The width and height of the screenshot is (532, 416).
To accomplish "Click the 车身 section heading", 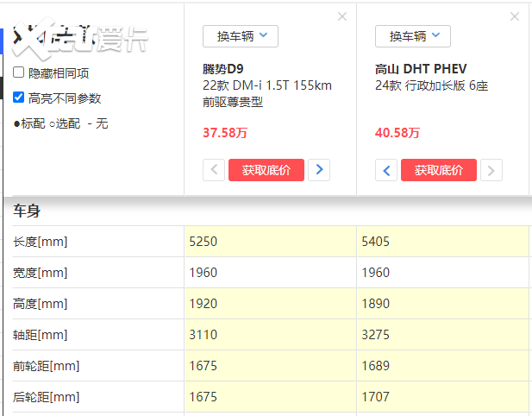I will pyautogui.click(x=27, y=211).
